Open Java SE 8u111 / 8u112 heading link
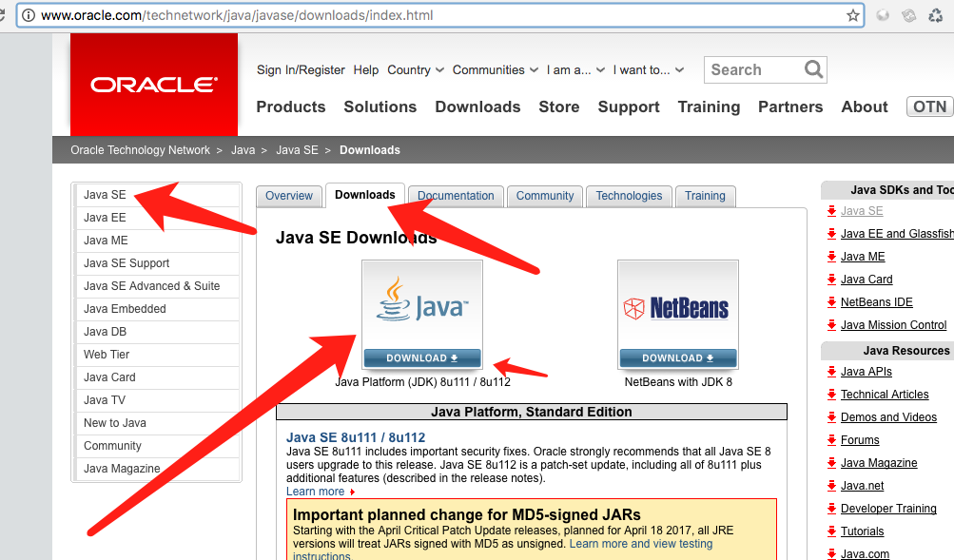954x560 pixels. [356, 437]
